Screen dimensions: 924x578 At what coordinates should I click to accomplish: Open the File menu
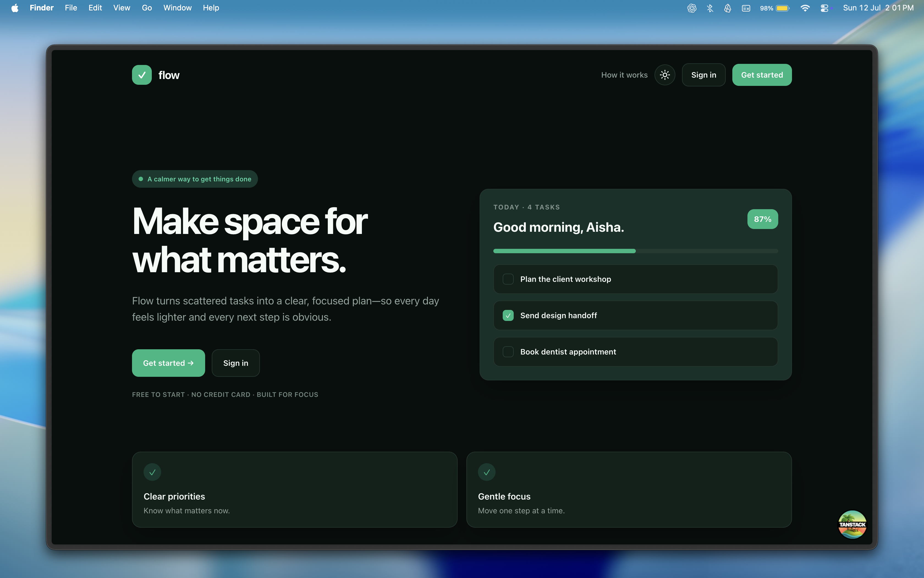[x=71, y=8]
